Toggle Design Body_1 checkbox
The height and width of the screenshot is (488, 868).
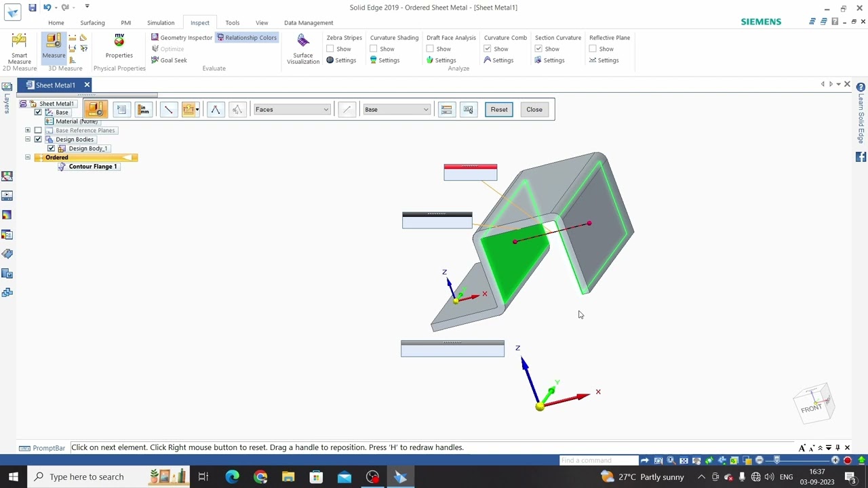(51, 148)
